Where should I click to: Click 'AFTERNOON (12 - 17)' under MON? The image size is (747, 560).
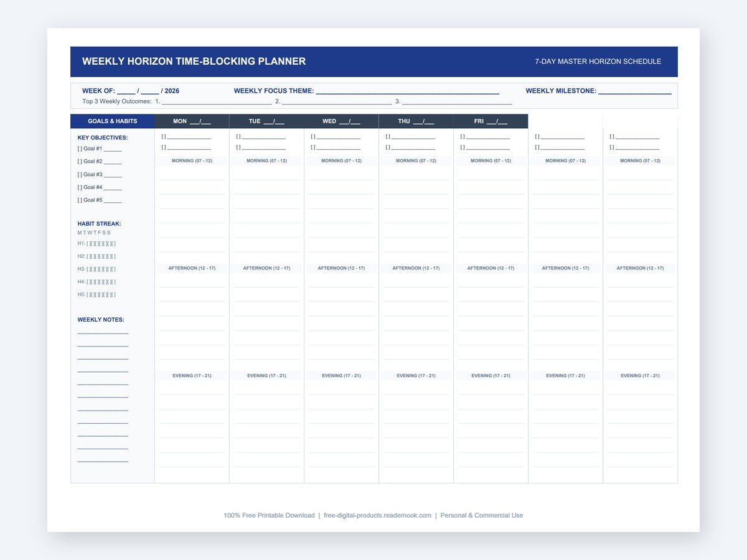(192, 268)
